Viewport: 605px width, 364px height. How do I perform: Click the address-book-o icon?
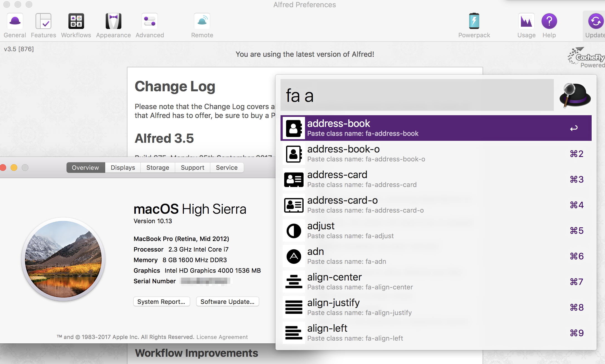click(294, 154)
